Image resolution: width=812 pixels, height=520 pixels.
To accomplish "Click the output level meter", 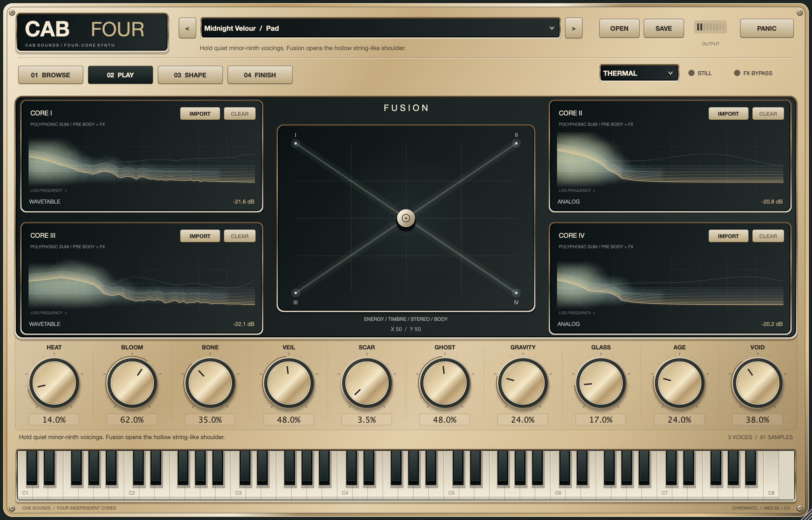I will coord(710,27).
